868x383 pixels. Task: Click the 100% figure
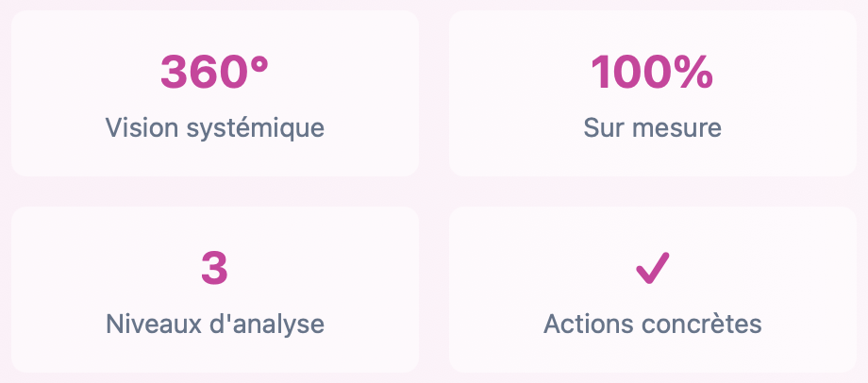652,72
